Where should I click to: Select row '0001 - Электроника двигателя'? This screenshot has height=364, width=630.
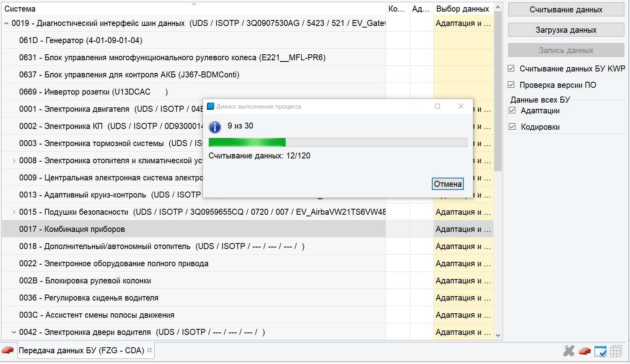pyautogui.click(x=102, y=109)
